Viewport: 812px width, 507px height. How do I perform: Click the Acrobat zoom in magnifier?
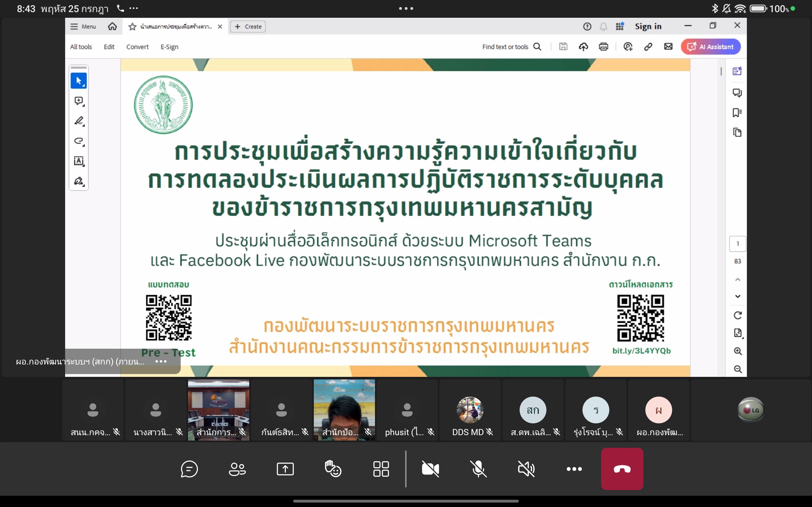pos(738,351)
